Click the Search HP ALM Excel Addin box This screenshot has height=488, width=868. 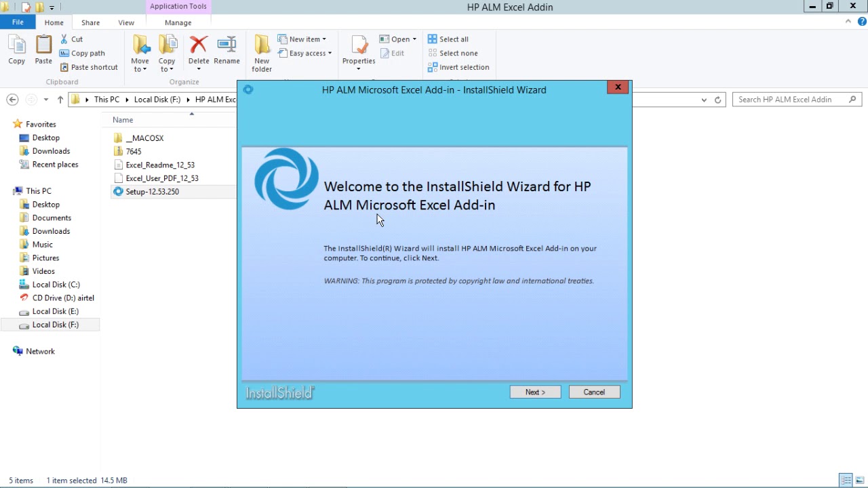(797, 100)
